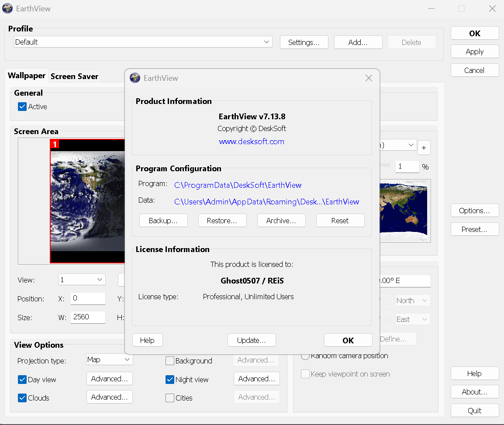Expand the dropdown left of the plus button

[x=399, y=145]
